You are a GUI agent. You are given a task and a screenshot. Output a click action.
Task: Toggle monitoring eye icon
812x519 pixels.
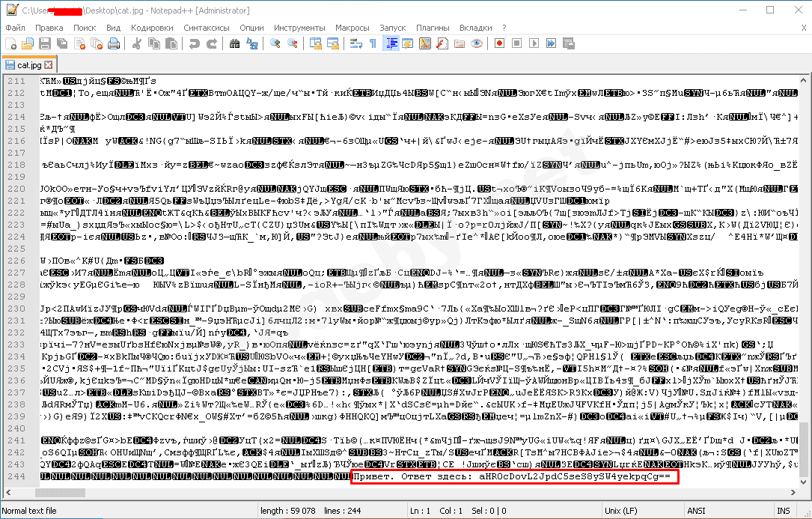(x=477, y=43)
